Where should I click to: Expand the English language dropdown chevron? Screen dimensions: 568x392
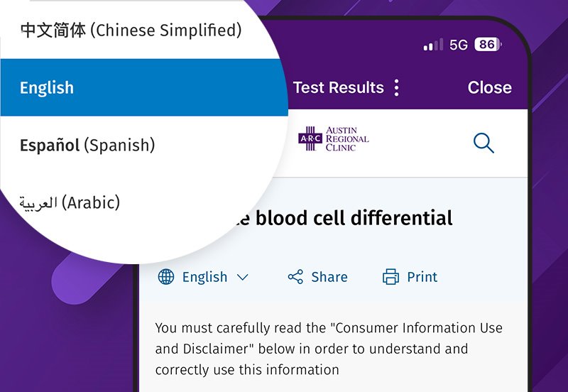coord(243,277)
